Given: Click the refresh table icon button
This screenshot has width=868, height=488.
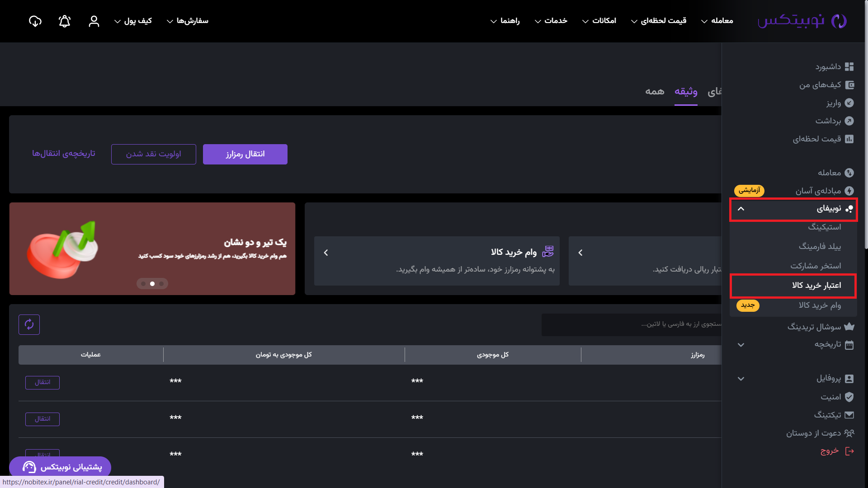Looking at the screenshot, I should click(29, 324).
